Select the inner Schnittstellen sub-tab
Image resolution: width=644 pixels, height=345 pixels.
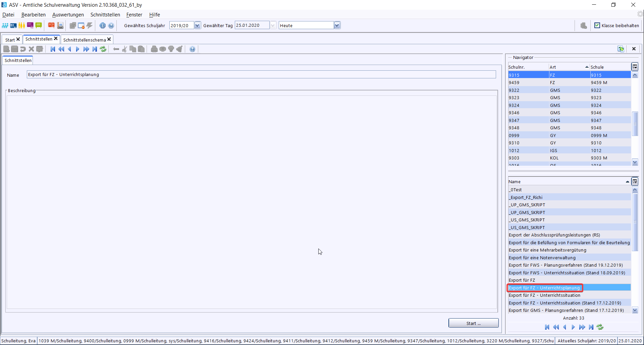[18, 60]
